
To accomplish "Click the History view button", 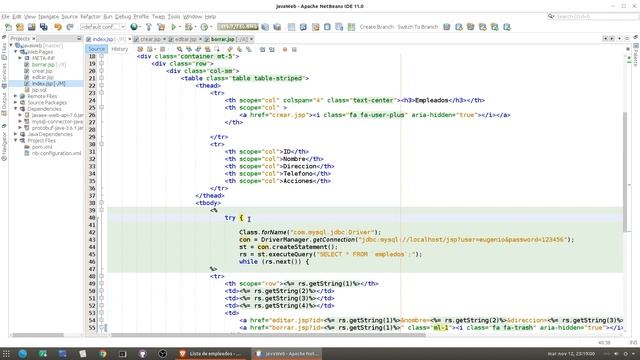I will [120, 49].
